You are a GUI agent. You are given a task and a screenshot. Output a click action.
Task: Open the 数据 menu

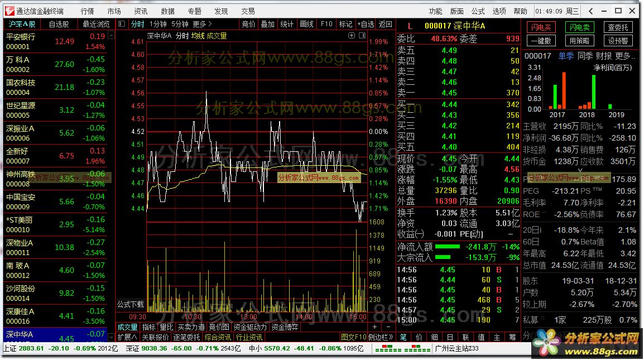(x=167, y=11)
